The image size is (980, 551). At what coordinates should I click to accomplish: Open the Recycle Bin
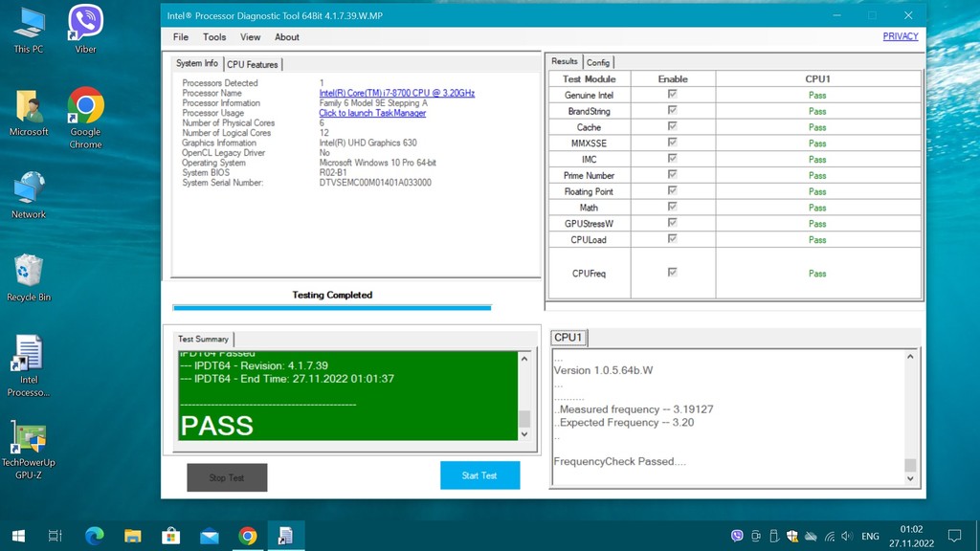[29, 278]
